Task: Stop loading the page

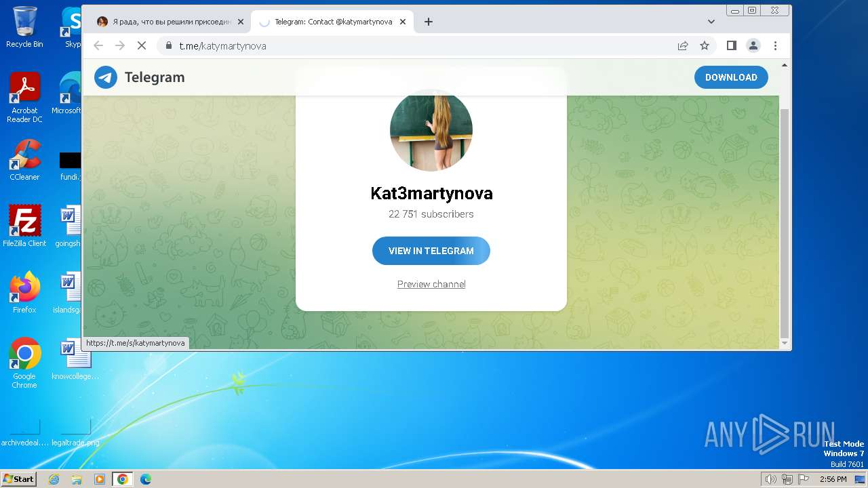Action: coord(142,45)
